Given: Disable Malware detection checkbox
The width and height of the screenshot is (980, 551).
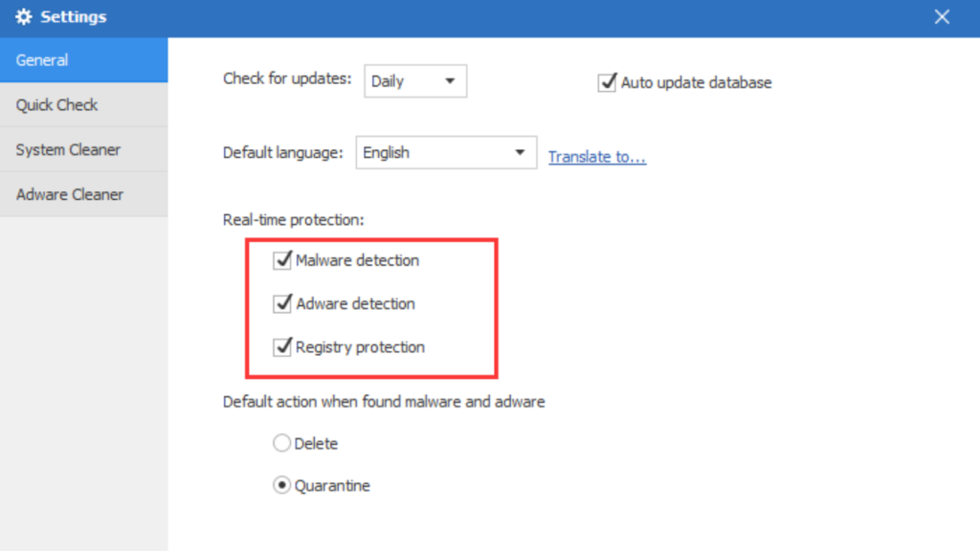Looking at the screenshot, I should click(282, 260).
